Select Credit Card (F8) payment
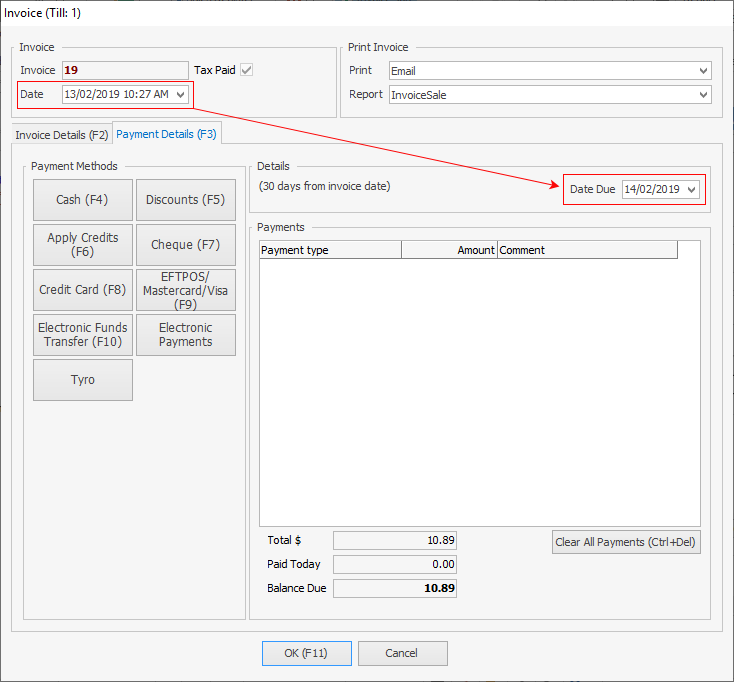 click(x=83, y=290)
